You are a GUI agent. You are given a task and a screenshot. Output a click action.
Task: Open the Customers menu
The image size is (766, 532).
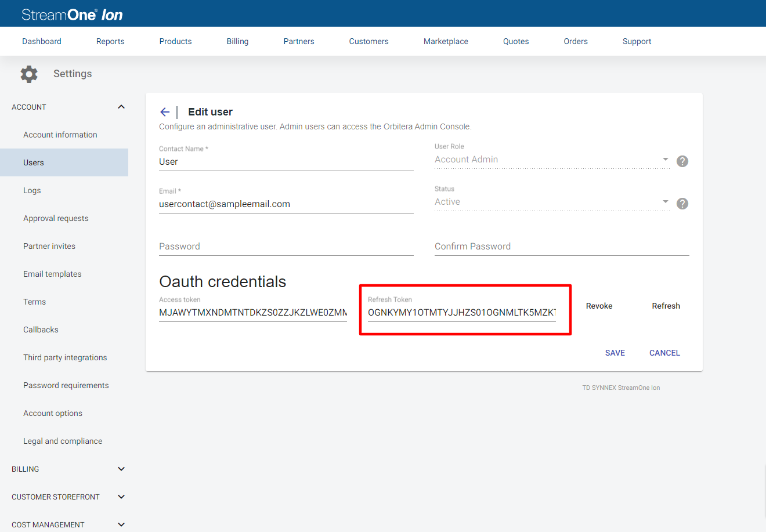click(368, 41)
